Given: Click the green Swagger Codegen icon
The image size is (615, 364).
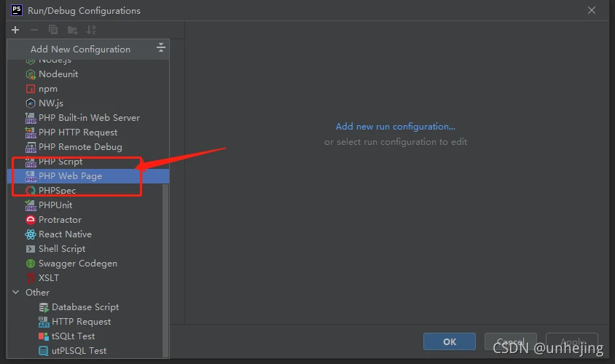Looking at the screenshot, I should [x=31, y=264].
